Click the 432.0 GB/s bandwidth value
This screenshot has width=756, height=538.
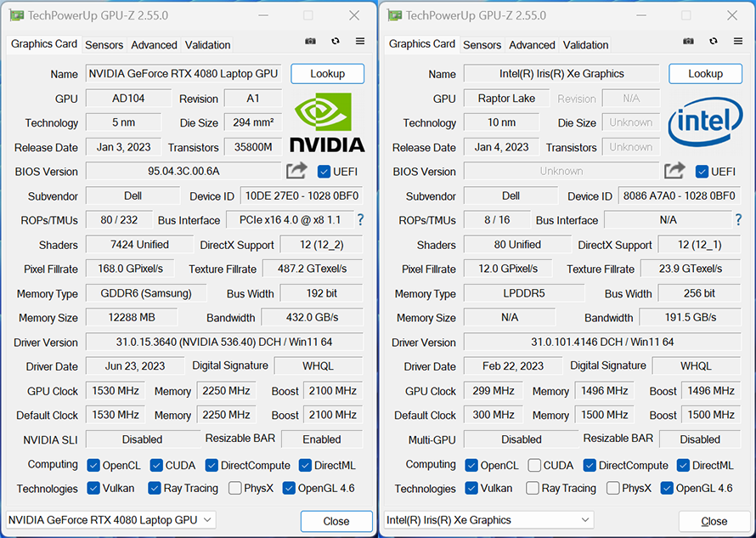click(312, 318)
